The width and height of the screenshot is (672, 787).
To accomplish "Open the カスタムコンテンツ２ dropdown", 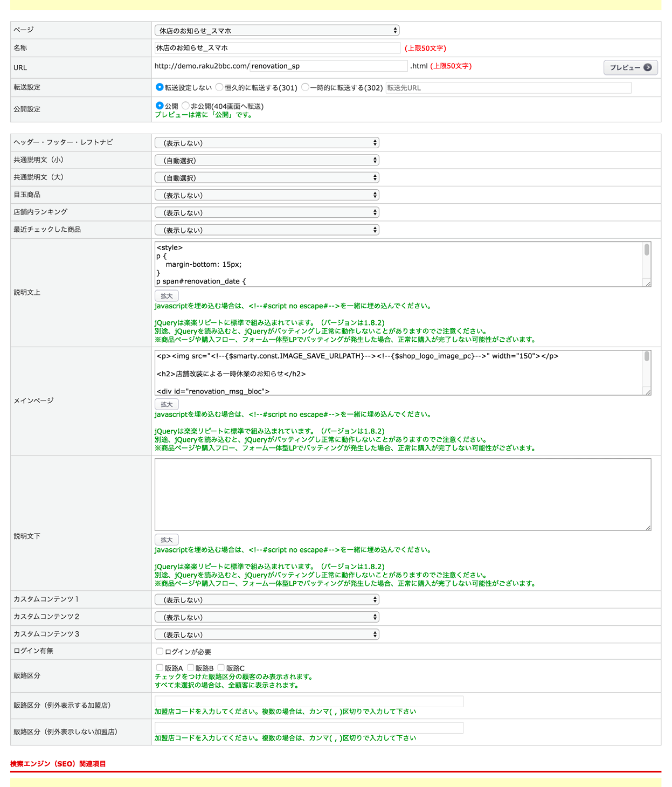I will click(x=267, y=617).
